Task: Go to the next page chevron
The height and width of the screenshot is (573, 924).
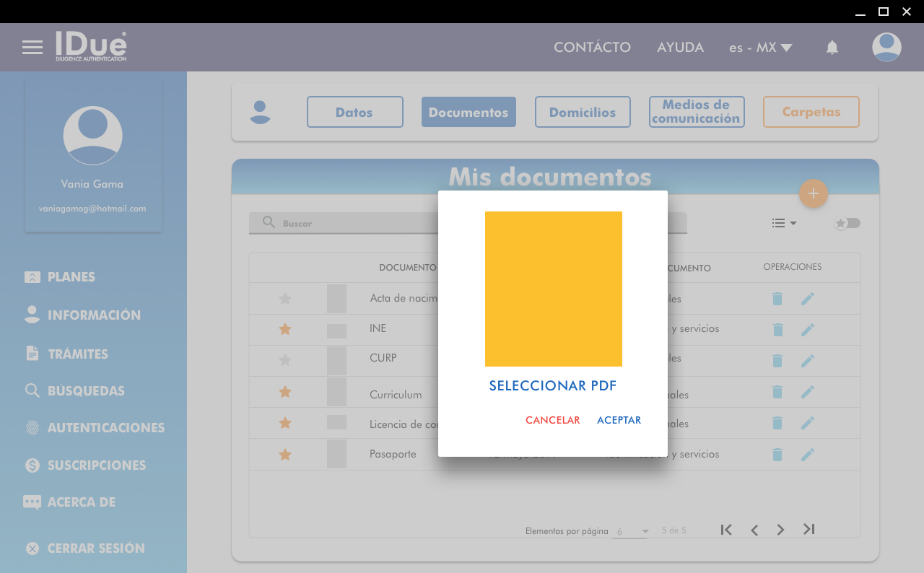Action: (x=780, y=530)
